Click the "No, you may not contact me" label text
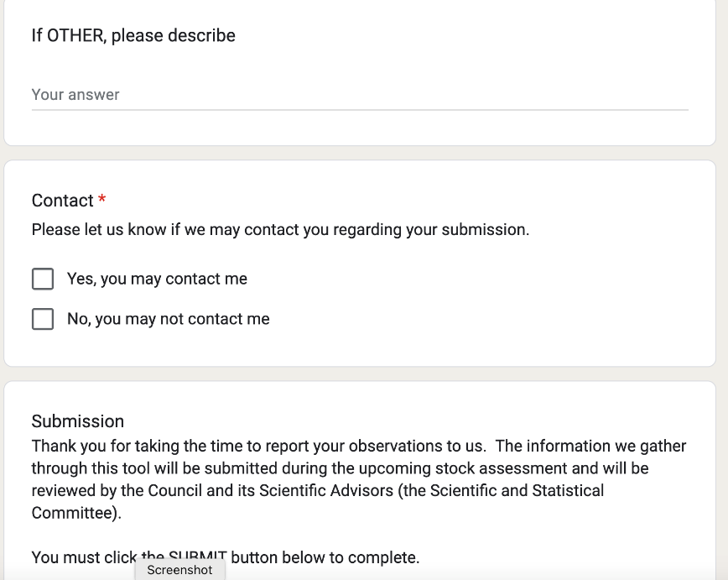 [168, 319]
